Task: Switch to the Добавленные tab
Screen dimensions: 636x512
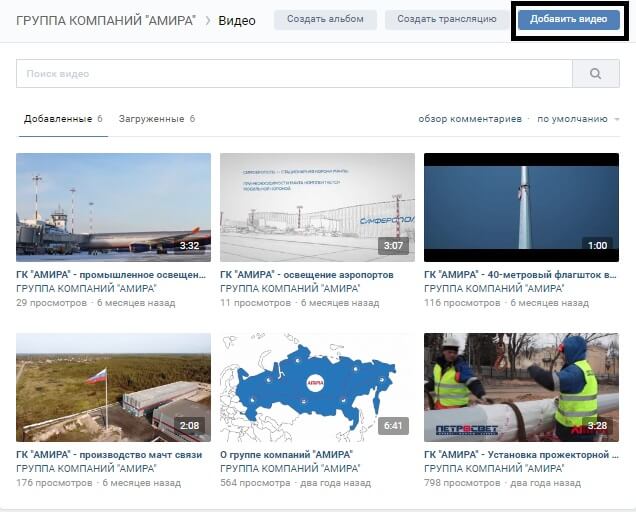Action: pos(63,119)
